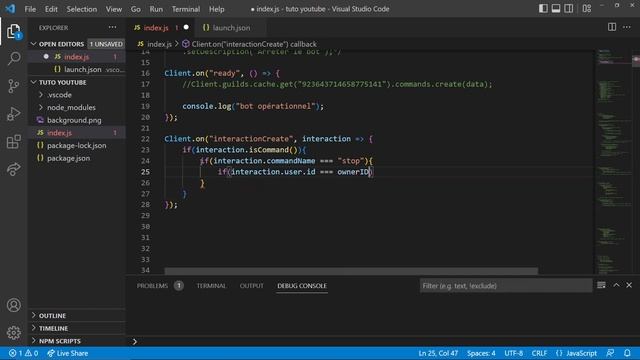The image size is (640, 360).
Task: Click the debug console filter input
Action: [x=506, y=285]
